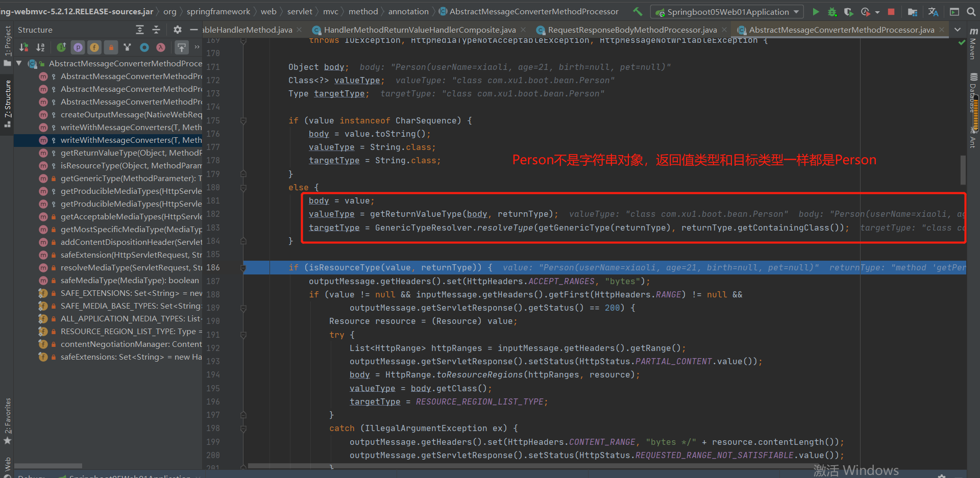Click the 'servlet' breadcrumb
The height and width of the screenshot is (478, 980).
300,11
